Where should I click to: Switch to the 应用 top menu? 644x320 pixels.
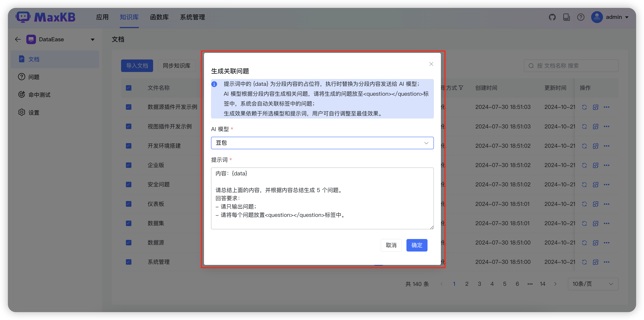coord(102,17)
